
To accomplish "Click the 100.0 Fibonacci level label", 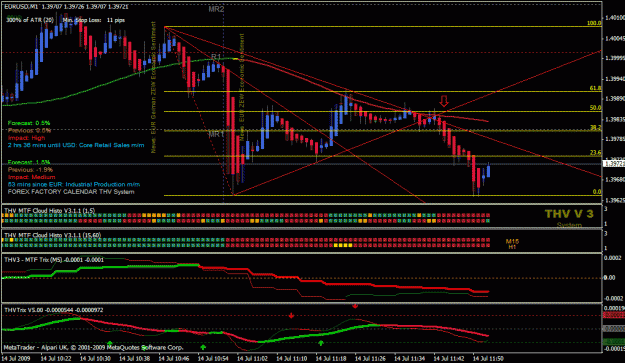I will coord(594,23).
